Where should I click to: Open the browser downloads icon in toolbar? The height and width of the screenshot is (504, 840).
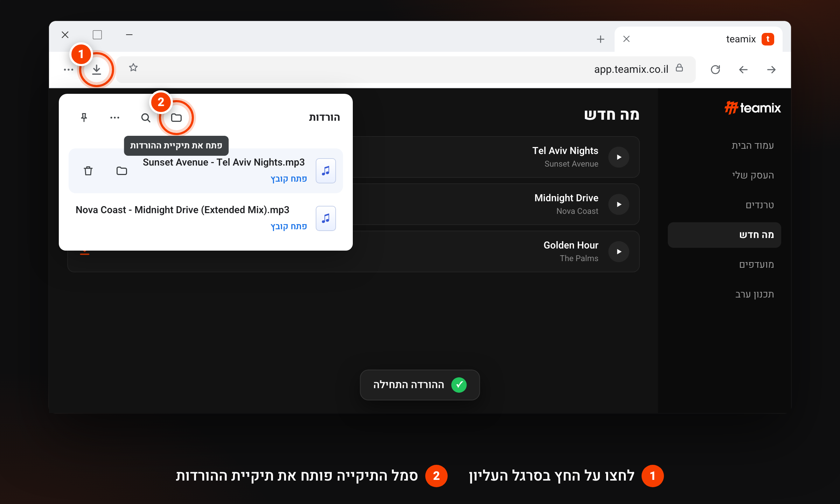[x=97, y=70]
